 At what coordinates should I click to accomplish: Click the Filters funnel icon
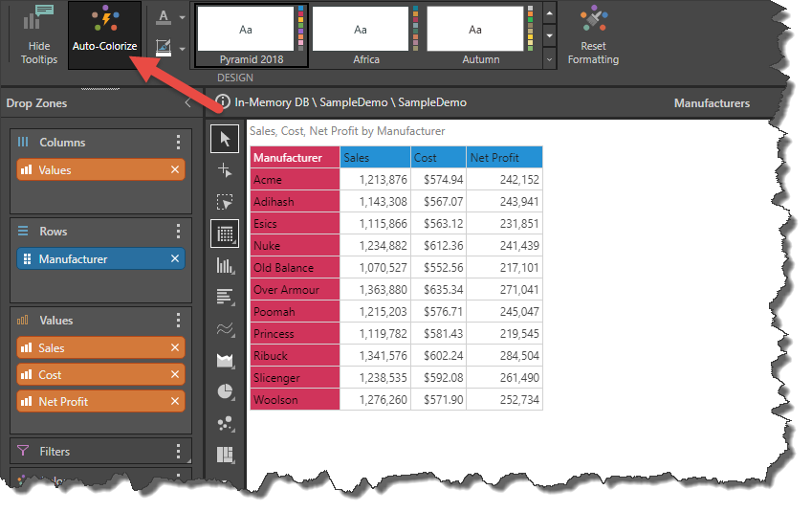click(23, 451)
